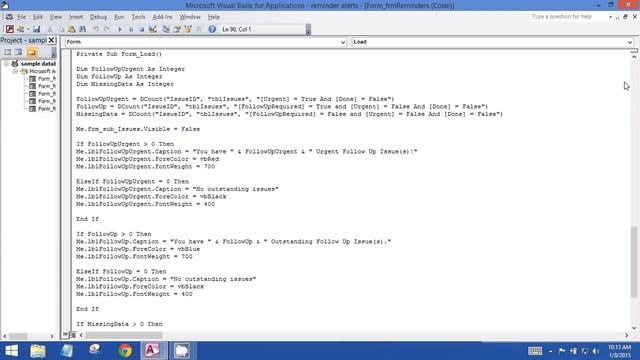The image size is (640, 360).
Task: Open the Run menu
Action: click(119, 17)
